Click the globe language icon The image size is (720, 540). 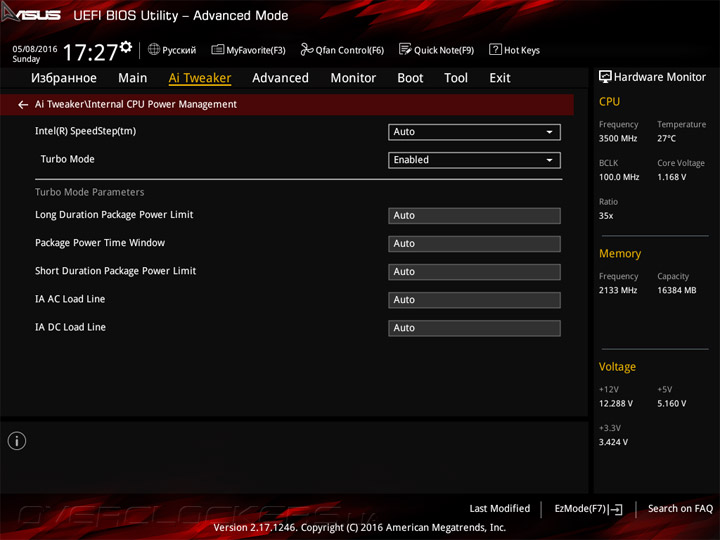coord(154,49)
